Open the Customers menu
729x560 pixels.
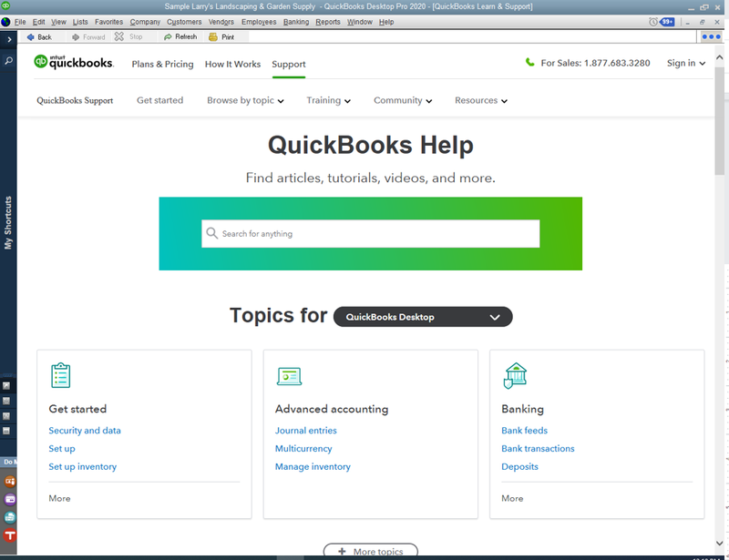184,22
